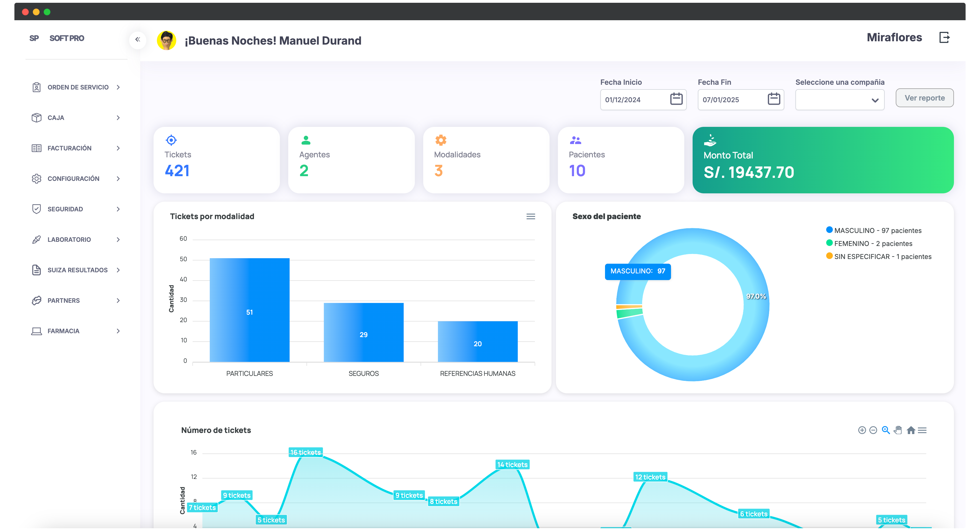The width and height of the screenshot is (980, 531).
Task: Click the Fecha Fin date field
Action: 741,100
